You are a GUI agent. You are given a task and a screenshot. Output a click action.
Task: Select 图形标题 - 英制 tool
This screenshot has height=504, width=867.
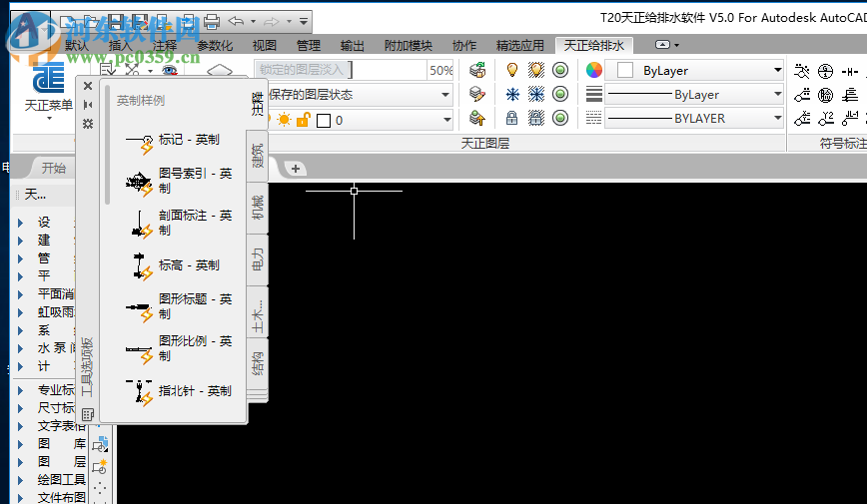coord(179,307)
